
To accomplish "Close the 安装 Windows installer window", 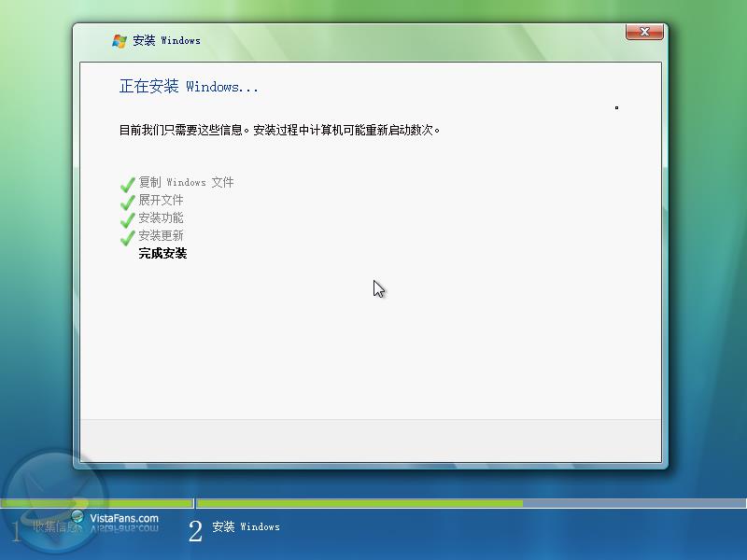I will [x=643, y=31].
